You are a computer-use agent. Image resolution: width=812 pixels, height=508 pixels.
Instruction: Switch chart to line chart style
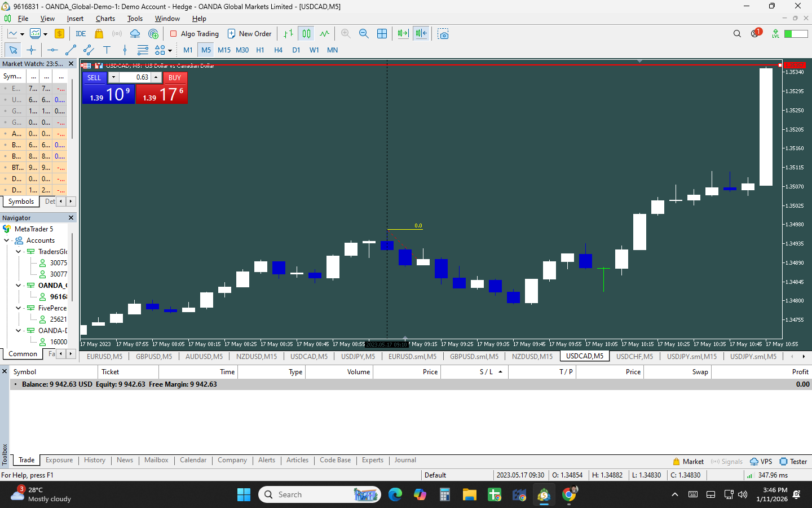(x=324, y=34)
